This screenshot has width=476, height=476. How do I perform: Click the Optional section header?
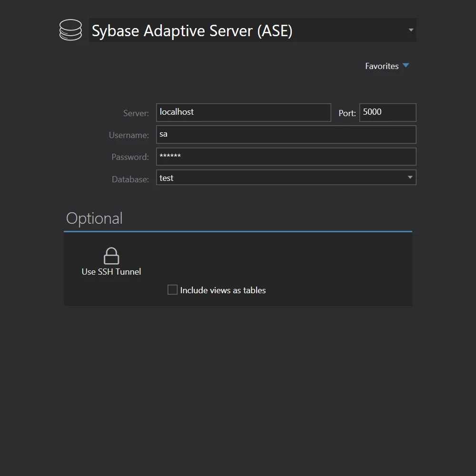click(x=94, y=218)
